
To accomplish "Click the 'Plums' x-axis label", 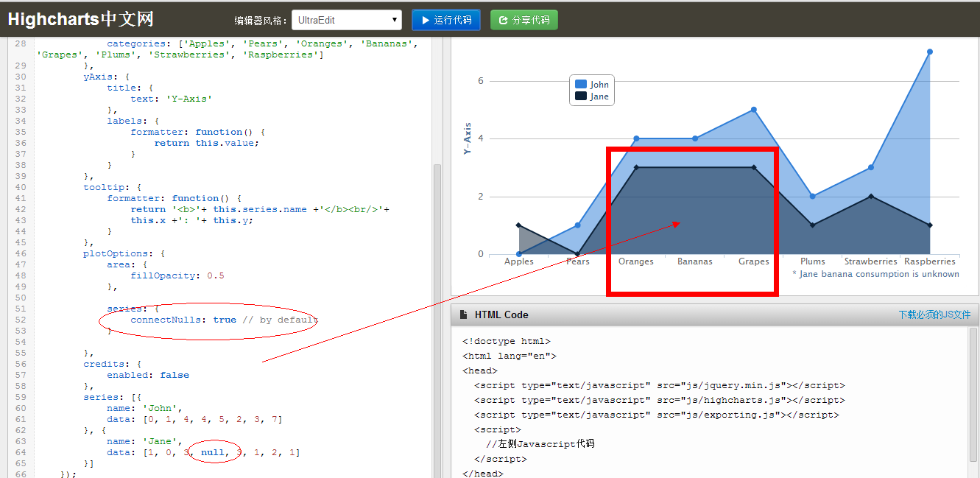I will 813,261.
